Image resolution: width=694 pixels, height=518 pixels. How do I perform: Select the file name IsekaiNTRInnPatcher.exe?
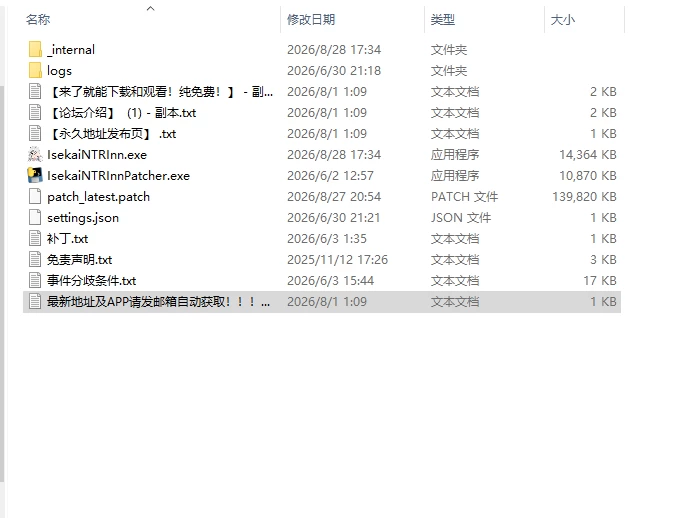118,176
